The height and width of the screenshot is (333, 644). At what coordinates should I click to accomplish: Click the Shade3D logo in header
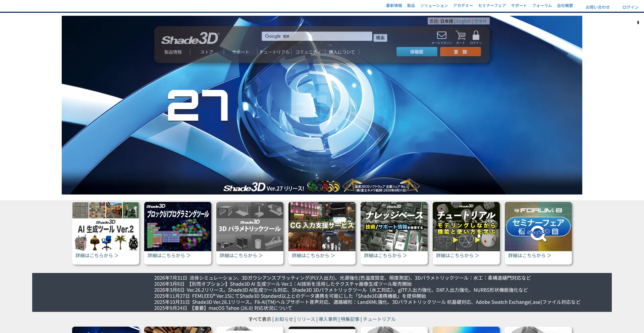[x=190, y=39]
